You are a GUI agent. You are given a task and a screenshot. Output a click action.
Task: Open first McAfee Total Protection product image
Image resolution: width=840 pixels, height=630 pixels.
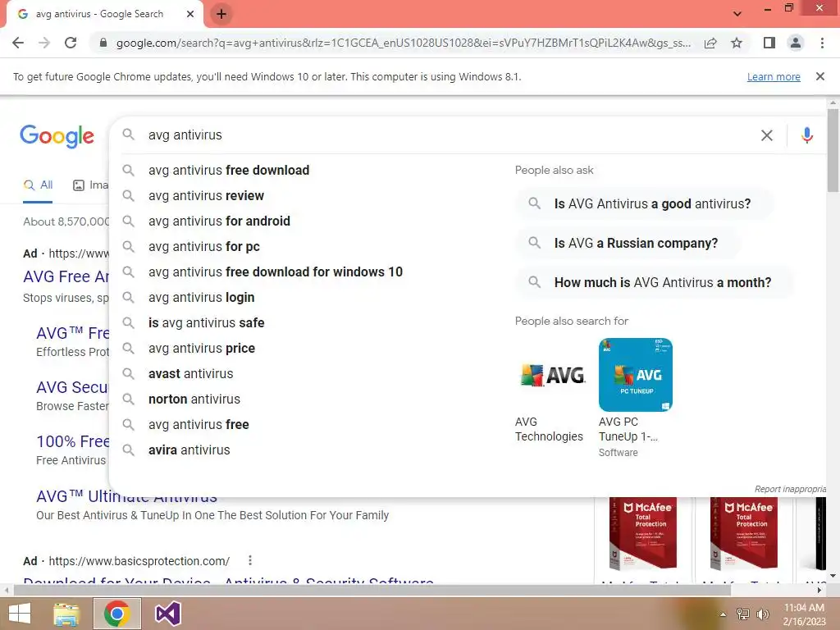coord(643,533)
